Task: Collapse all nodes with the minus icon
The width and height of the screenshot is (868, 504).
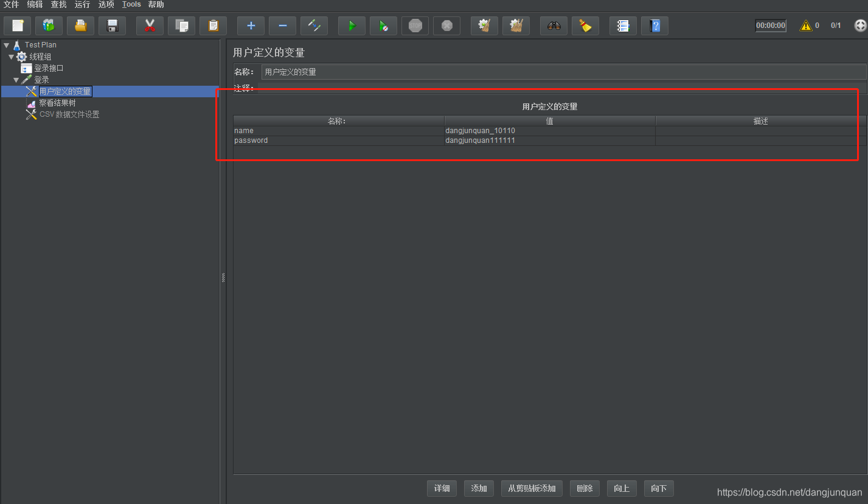Action: tap(283, 26)
